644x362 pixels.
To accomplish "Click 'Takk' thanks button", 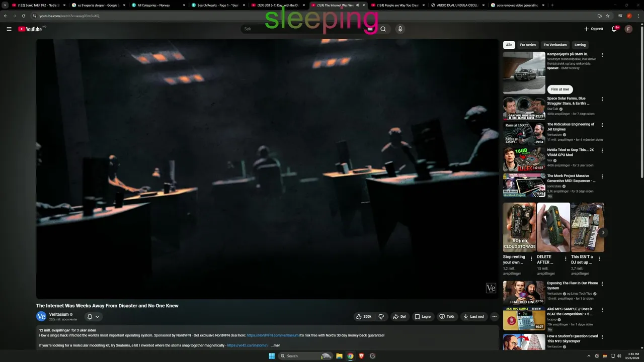I will pos(447,317).
